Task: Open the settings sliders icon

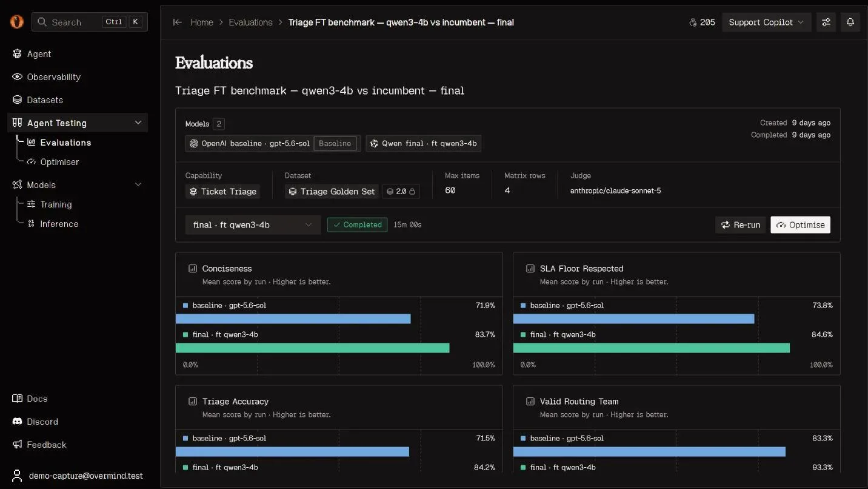Action: 826,22
